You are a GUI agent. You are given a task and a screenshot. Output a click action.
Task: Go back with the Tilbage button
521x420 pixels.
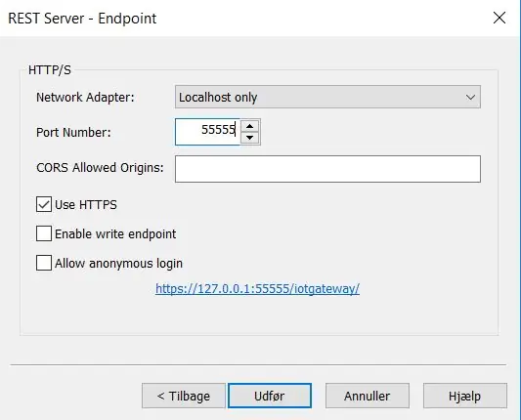[184, 396]
